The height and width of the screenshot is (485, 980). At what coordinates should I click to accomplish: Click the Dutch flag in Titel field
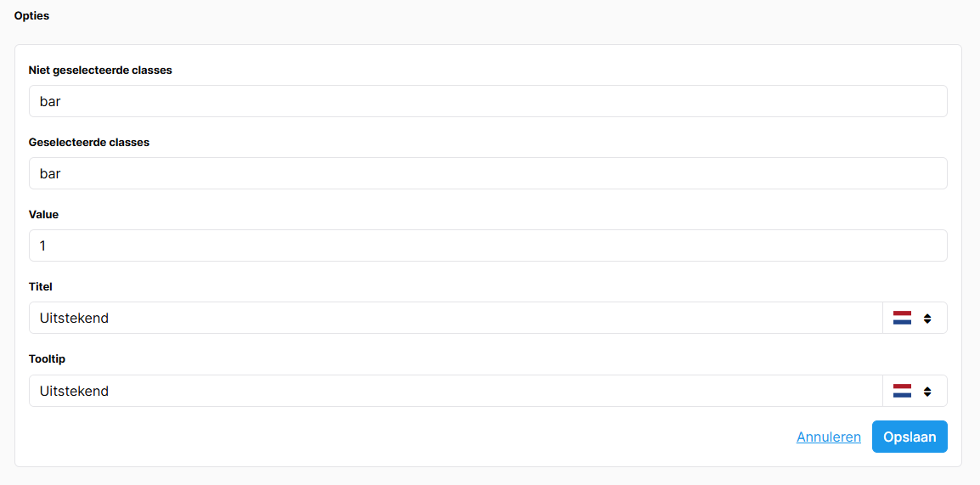pyautogui.click(x=902, y=318)
